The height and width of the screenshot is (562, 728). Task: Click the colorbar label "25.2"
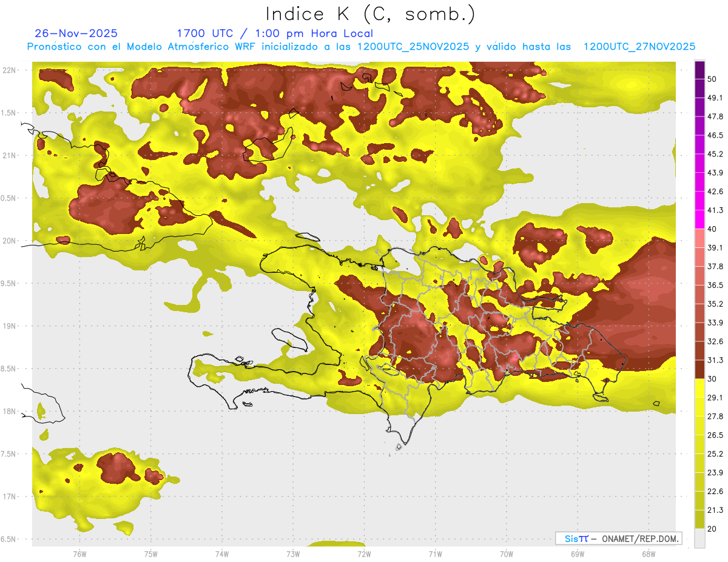[716, 453]
